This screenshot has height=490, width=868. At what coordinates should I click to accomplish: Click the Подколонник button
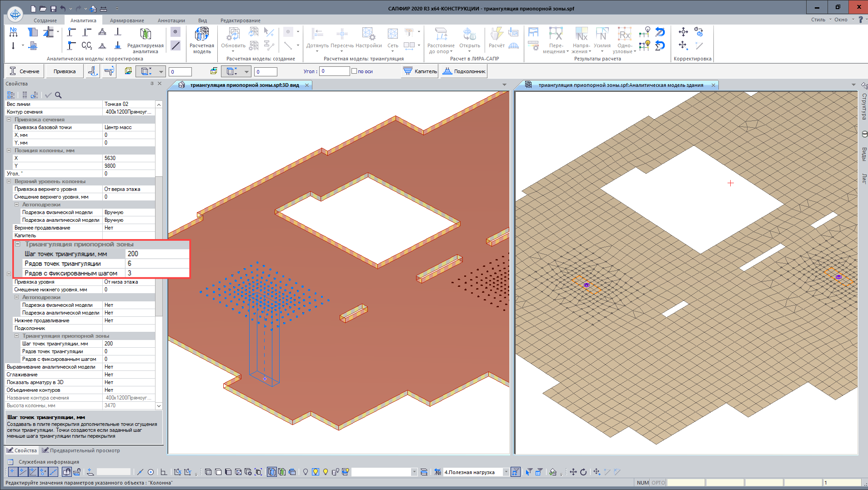pos(464,71)
